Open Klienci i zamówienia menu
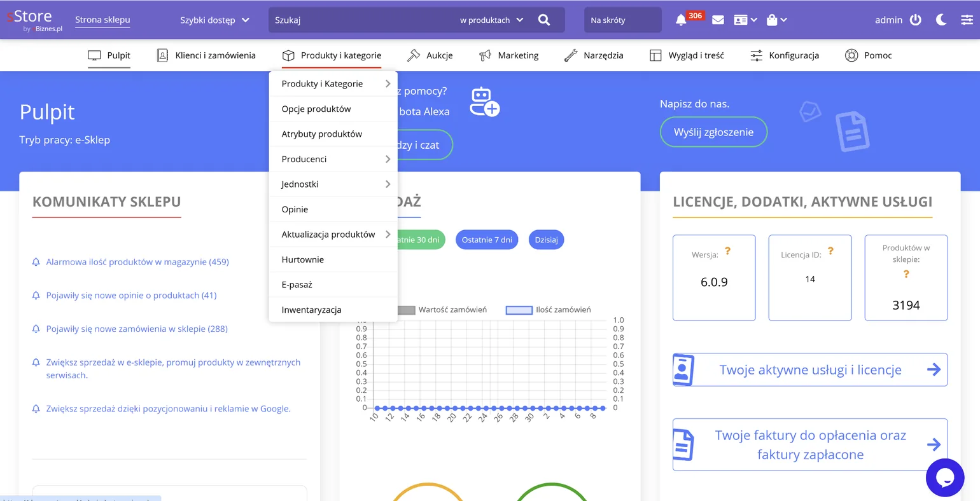The height and width of the screenshot is (501, 980). click(x=206, y=55)
